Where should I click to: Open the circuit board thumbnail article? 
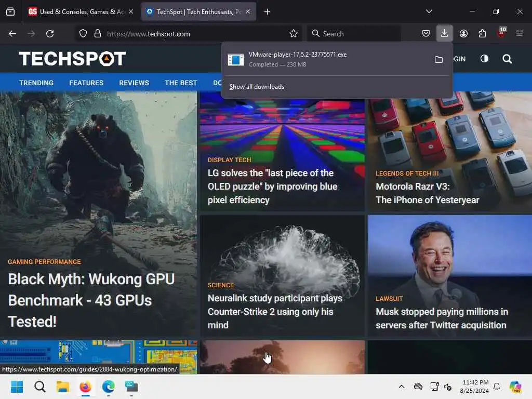pos(98,352)
